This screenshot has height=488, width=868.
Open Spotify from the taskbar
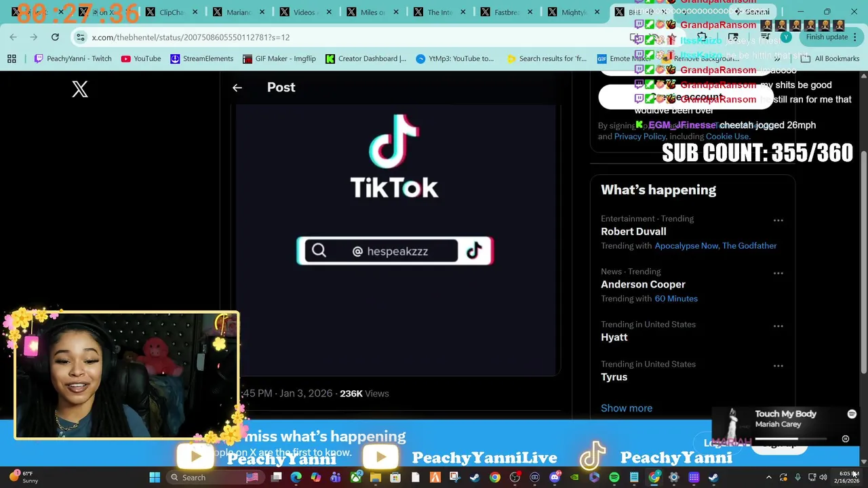tap(614, 478)
